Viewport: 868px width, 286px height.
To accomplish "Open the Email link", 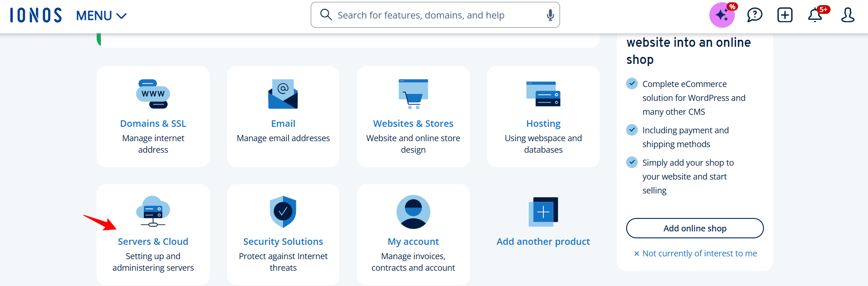I will tap(283, 124).
